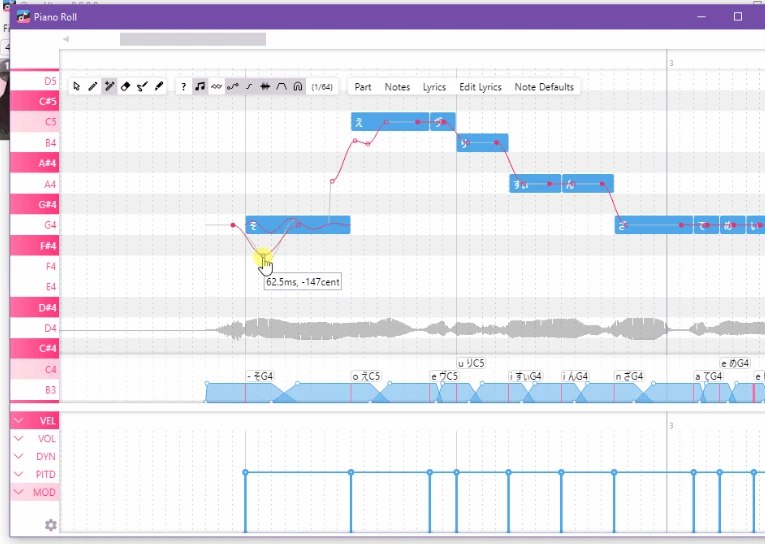Click the A4 piano key
This screenshot has width=765, height=544.
(x=35, y=184)
